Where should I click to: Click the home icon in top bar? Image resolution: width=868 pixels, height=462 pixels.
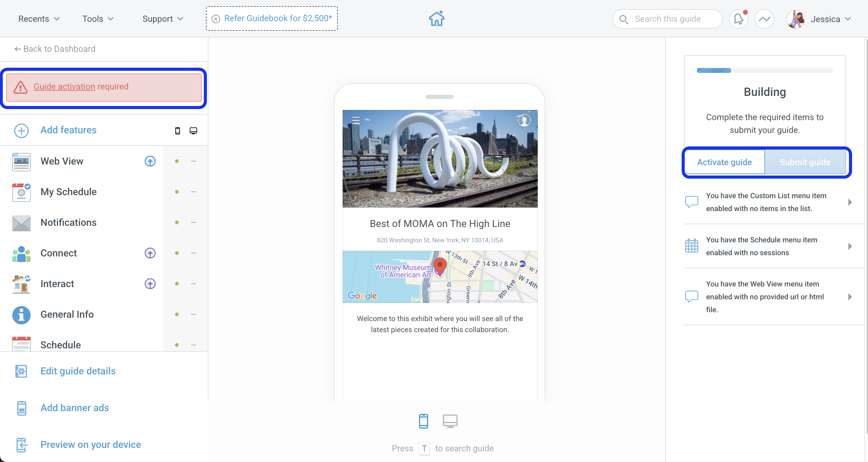pyautogui.click(x=437, y=18)
